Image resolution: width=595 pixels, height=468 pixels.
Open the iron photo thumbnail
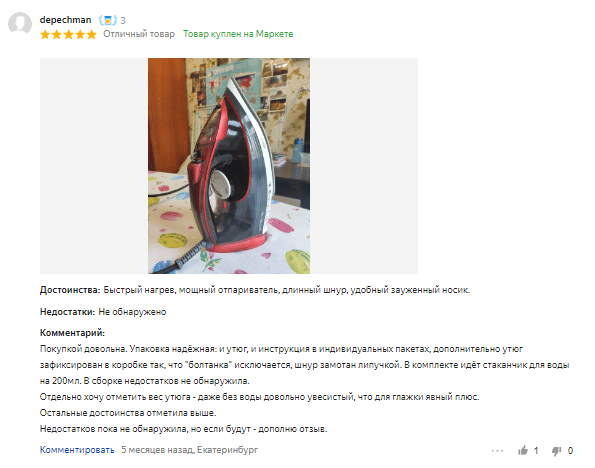point(229,166)
